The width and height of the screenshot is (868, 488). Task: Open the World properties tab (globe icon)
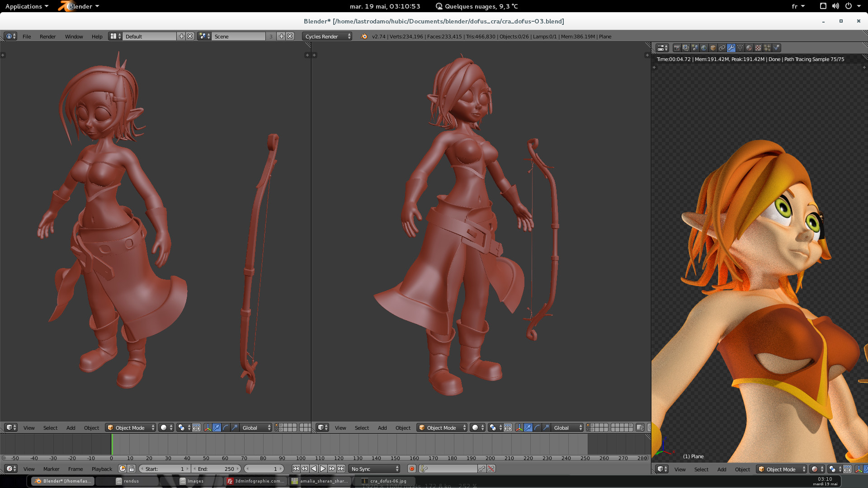[x=704, y=48]
